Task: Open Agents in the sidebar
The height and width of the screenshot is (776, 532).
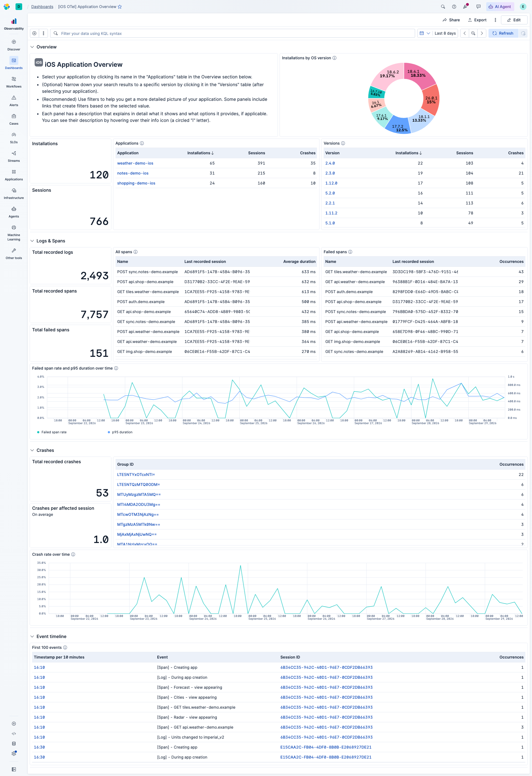Action: click(x=14, y=212)
